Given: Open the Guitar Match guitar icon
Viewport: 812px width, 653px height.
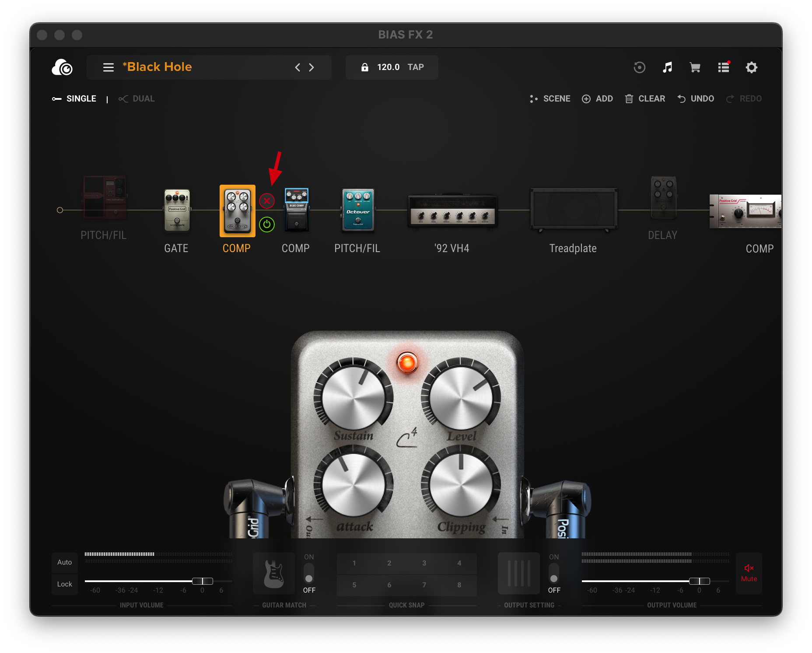Looking at the screenshot, I should pyautogui.click(x=274, y=574).
